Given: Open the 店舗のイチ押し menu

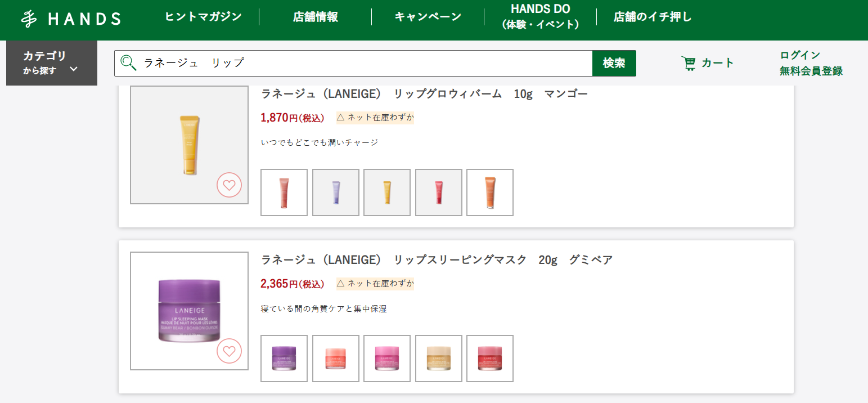Looking at the screenshot, I should pos(653,17).
